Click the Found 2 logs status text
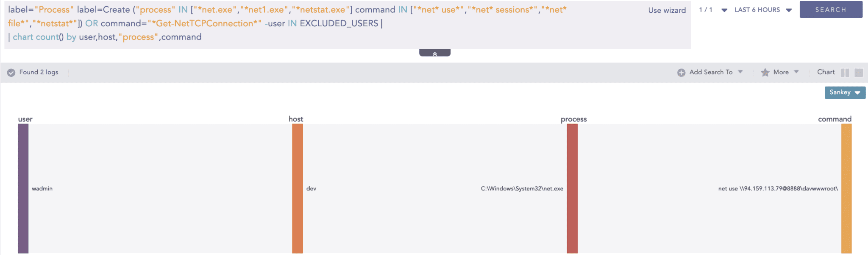 pos(38,72)
